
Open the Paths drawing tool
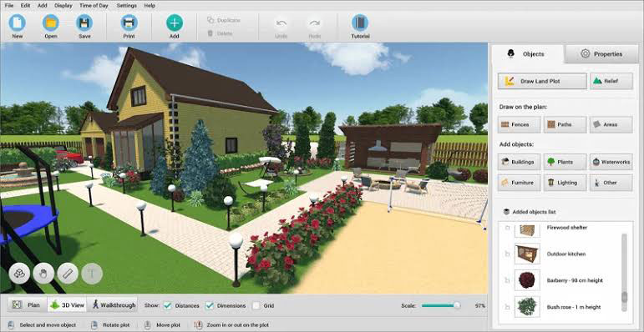[x=565, y=124]
